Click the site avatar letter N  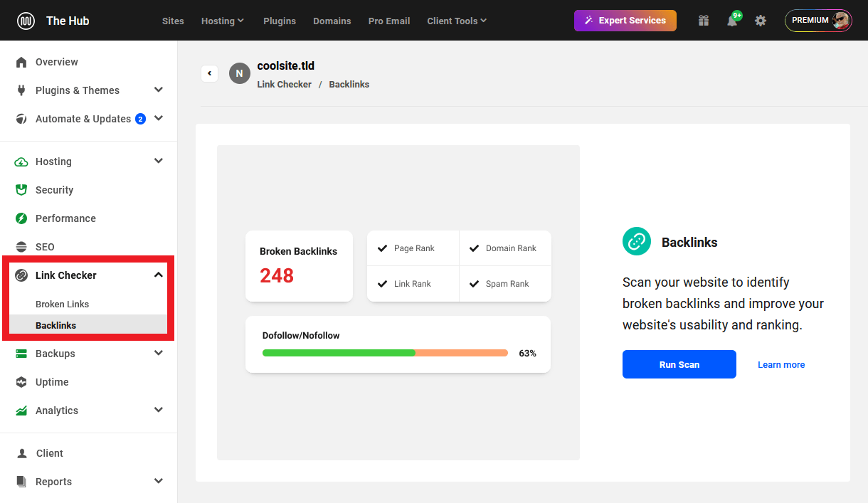point(240,73)
